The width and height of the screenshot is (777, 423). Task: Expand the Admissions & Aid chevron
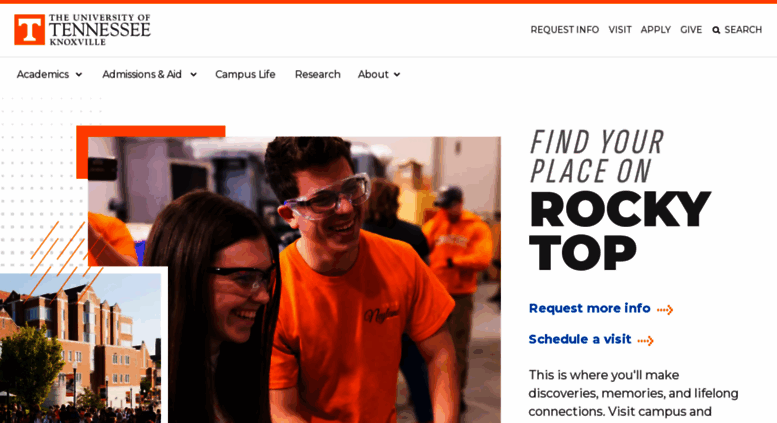pos(193,75)
